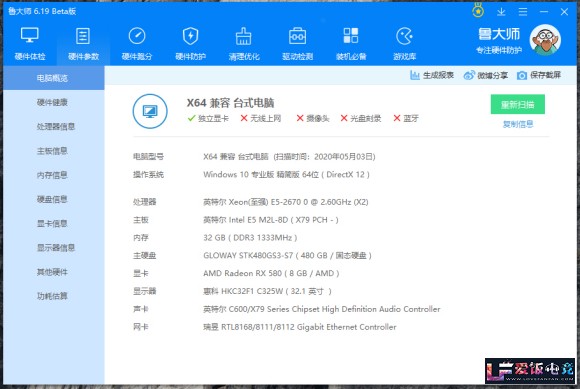The image size is (580, 389).
Task: Open 显示器信息 in the sidebar
Action: [x=56, y=247]
